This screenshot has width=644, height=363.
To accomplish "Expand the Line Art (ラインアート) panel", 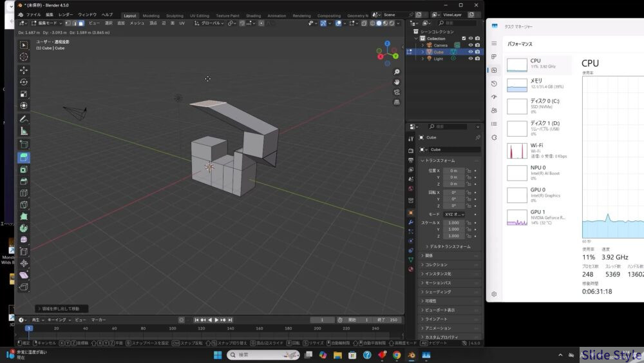I will pyautogui.click(x=450, y=319).
